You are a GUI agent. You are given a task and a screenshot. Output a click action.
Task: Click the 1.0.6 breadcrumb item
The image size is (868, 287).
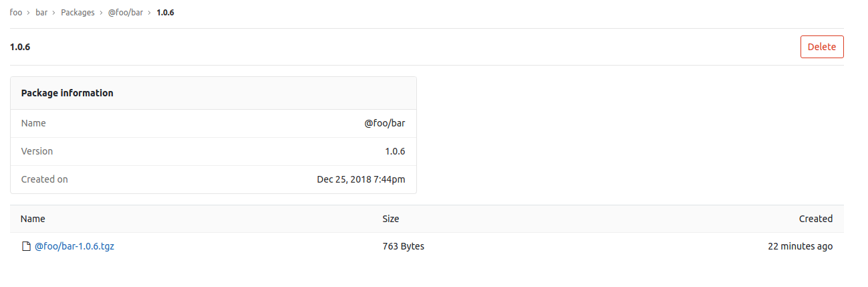click(165, 13)
